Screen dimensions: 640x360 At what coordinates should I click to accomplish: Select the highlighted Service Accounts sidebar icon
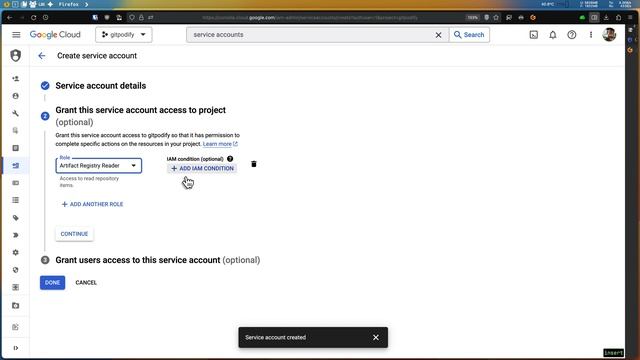(16, 166)
